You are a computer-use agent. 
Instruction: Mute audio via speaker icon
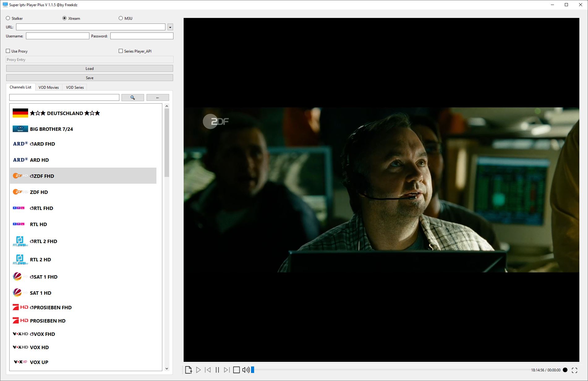pos(246,370)
